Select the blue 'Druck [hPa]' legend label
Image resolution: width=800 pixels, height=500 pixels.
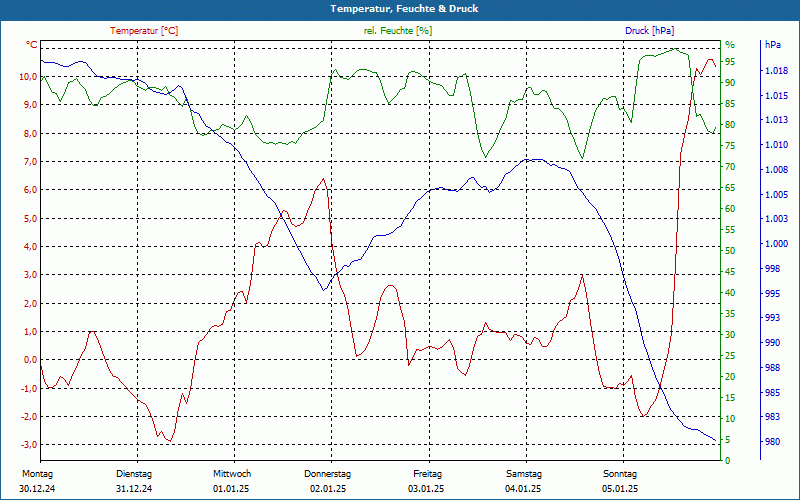click(649, 31)
